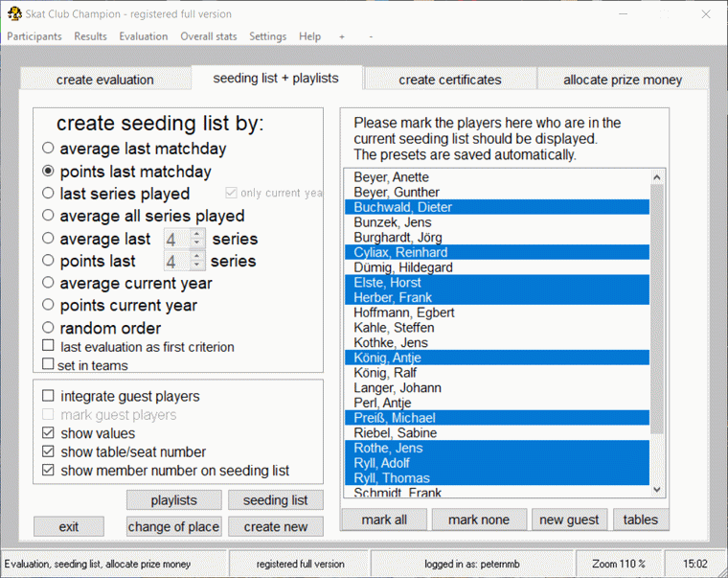Screen dimensions: 728x578
Task: Select player 'Beyer, Anette' in list
Action: (x=497, y=177)
